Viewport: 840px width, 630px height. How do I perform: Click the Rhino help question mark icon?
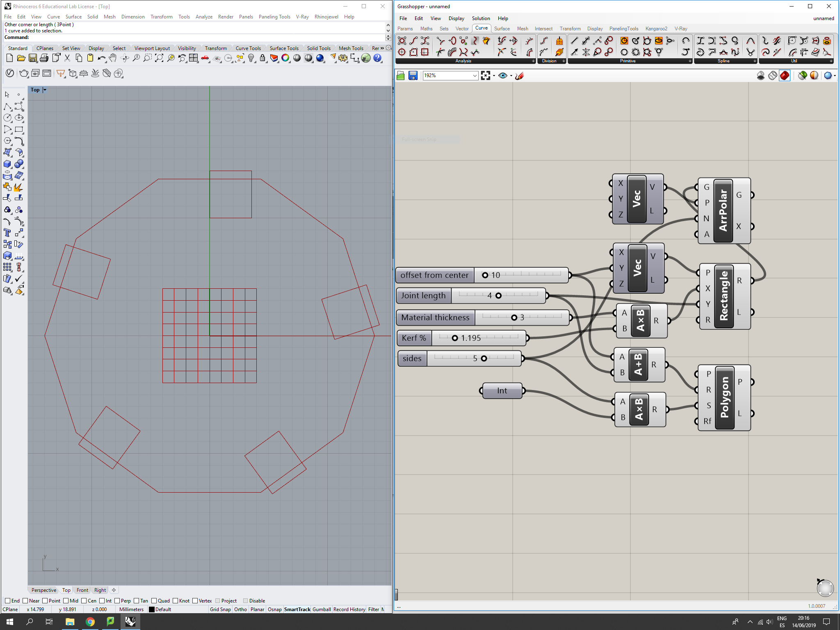(x=378, y=58)
